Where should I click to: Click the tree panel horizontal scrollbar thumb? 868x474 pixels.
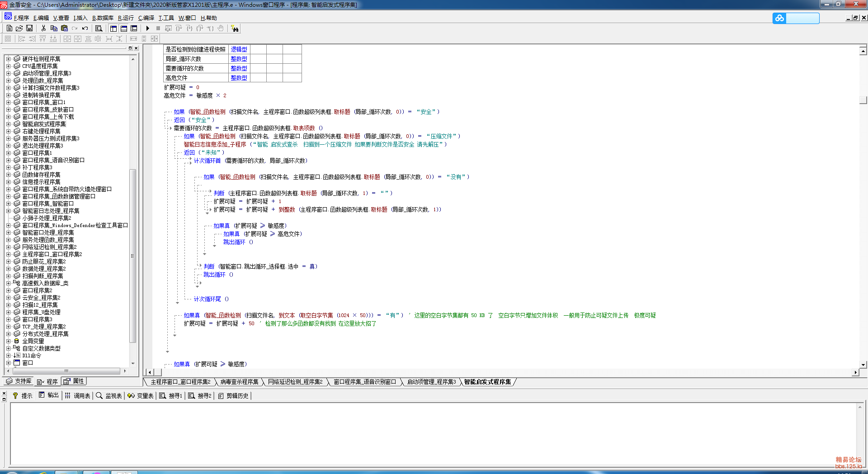[x=66, y=371]
